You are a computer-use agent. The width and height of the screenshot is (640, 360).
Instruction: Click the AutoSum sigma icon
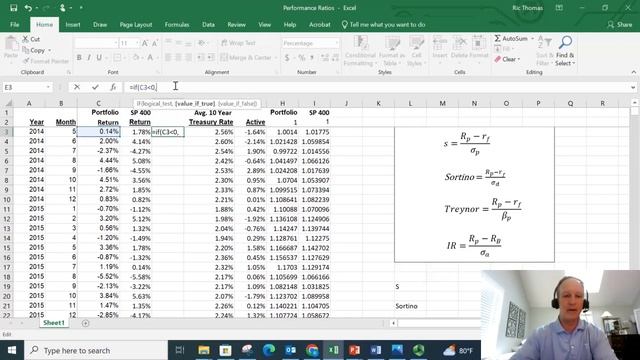point(497,38)
